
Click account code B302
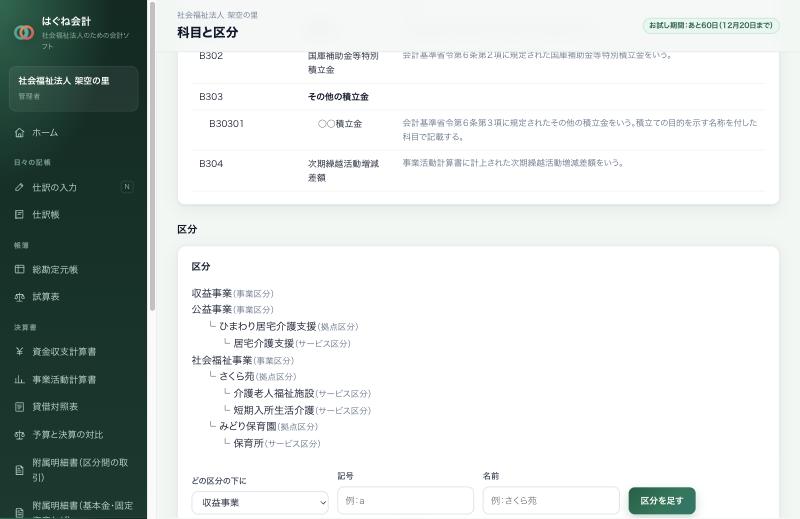coord(211,56)
